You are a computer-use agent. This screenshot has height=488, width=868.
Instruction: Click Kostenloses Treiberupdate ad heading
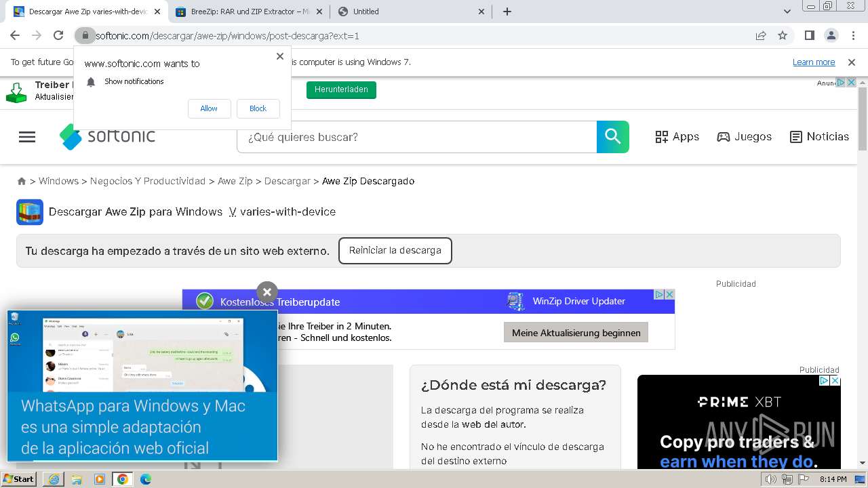click(280, 302)
